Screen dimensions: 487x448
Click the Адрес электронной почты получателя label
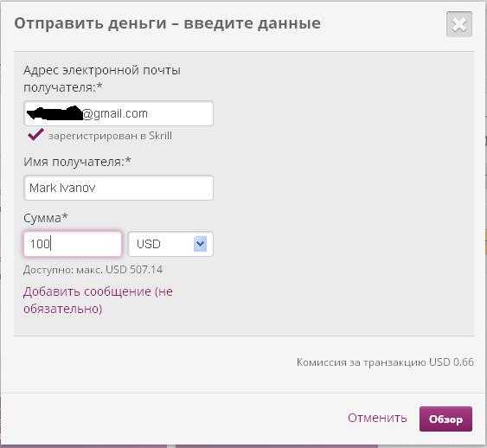pos(102,79)
